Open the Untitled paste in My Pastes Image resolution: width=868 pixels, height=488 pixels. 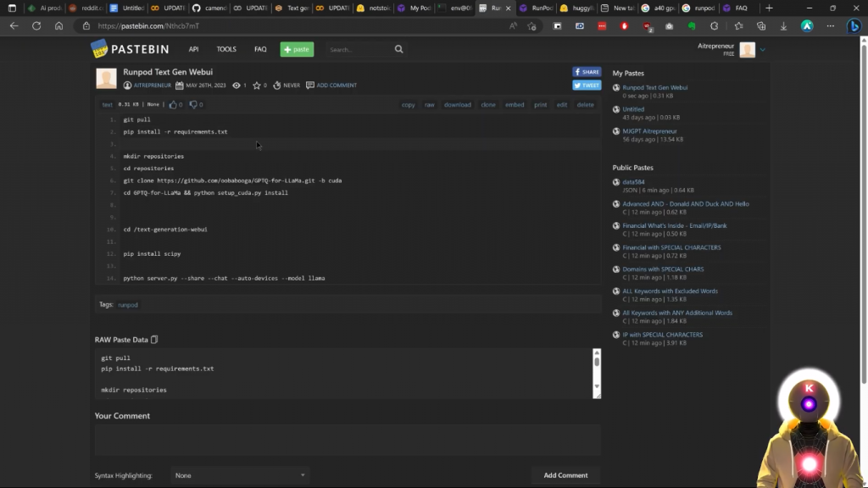pyautogui.click(x=633, y=109)
